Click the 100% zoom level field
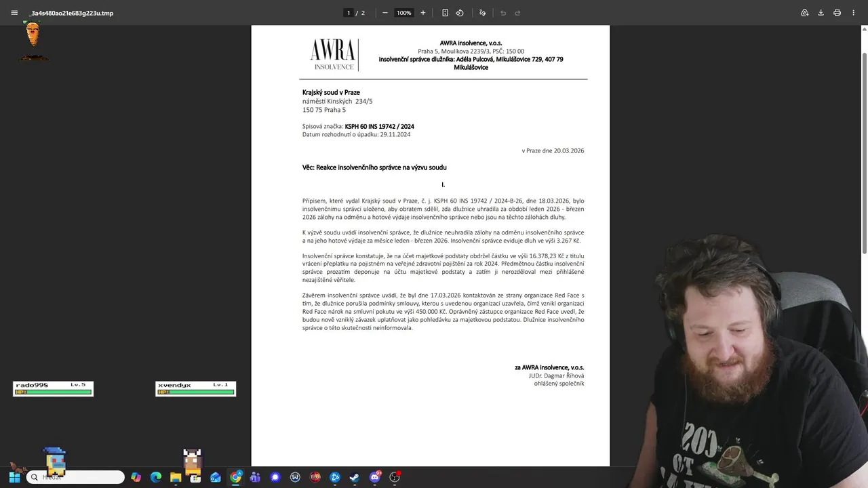Viewport: 868px width, 488px height. point(404,13)
